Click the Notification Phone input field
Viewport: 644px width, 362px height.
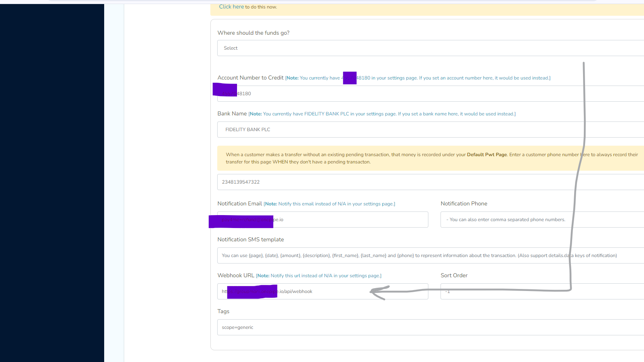coord(542,220)
